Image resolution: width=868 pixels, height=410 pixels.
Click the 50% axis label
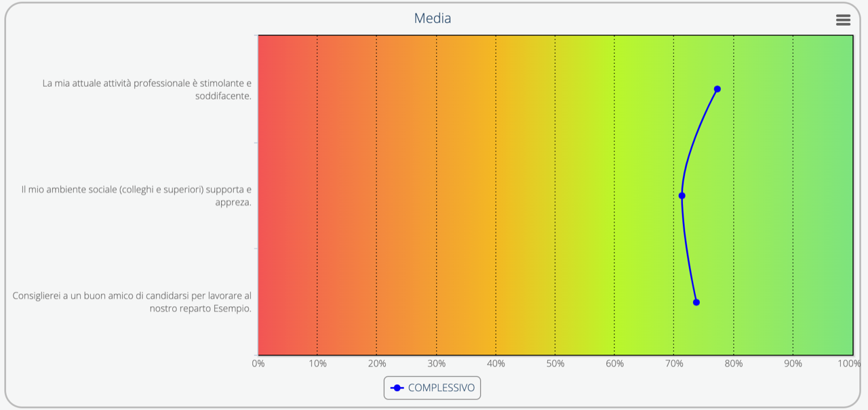[x=555, y=364]
